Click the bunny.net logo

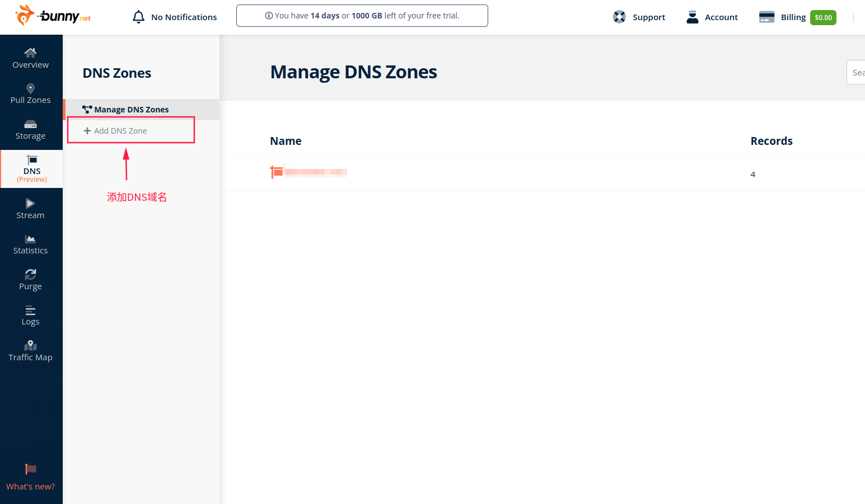[x=53, y=16]
